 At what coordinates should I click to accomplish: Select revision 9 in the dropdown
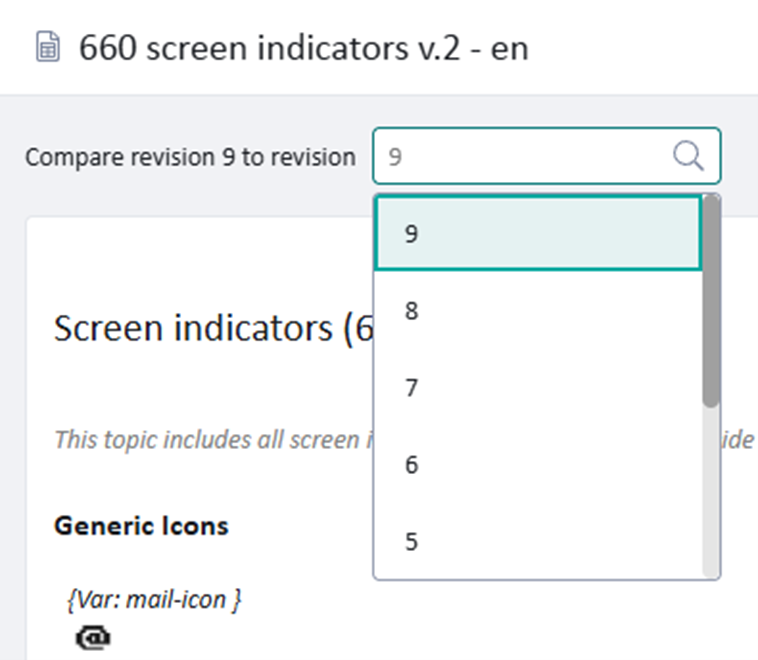[x=538, y=233]
